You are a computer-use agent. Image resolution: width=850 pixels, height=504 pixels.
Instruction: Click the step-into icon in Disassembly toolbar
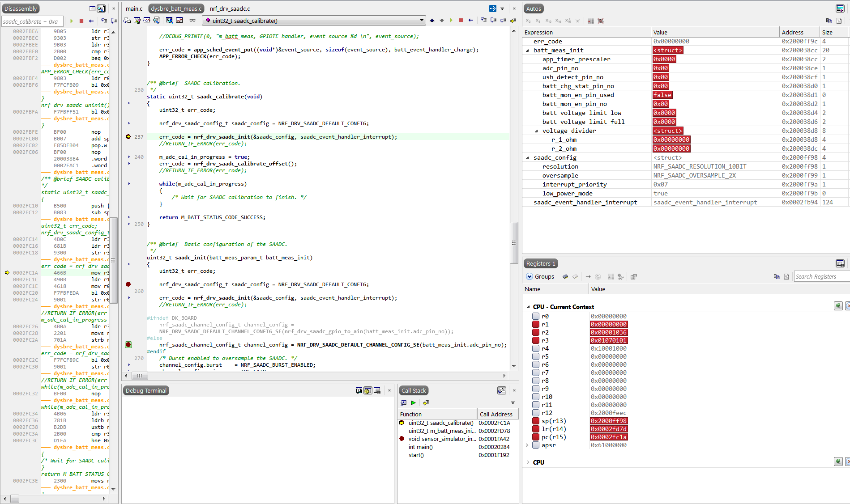pyautogui.click(x=104, y=21)
